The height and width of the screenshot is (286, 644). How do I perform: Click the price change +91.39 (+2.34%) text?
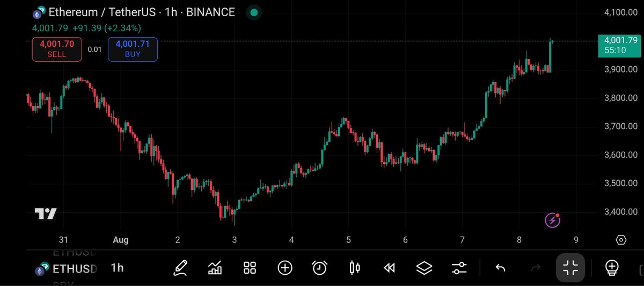click(x=107, y=28)
